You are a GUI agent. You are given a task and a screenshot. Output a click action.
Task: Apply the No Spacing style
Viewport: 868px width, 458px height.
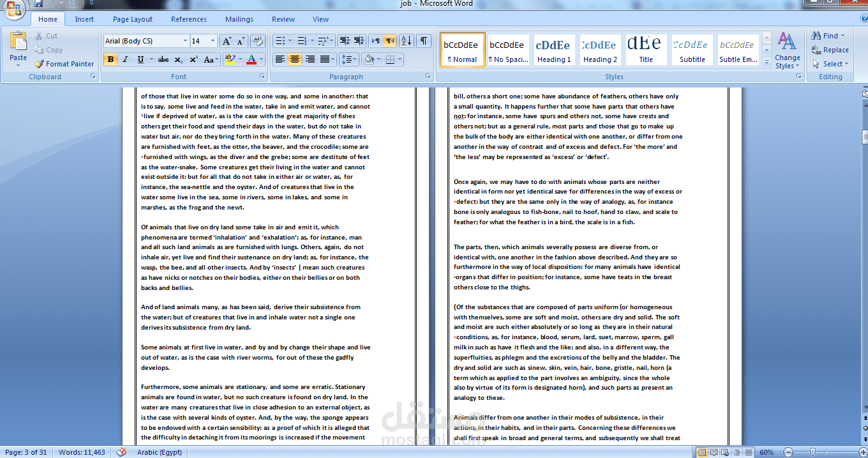(x=508, y=50)
